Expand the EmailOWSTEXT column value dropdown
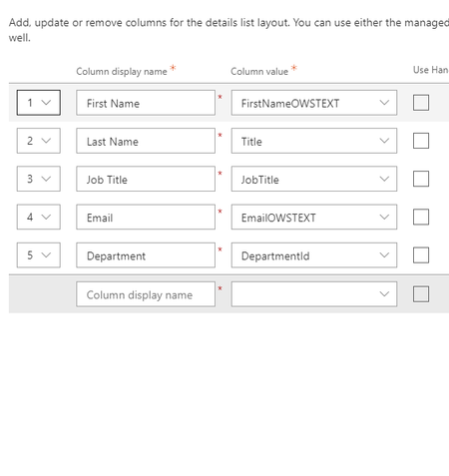The height and width of the screenshot is (476, 449). coord(314,217)
